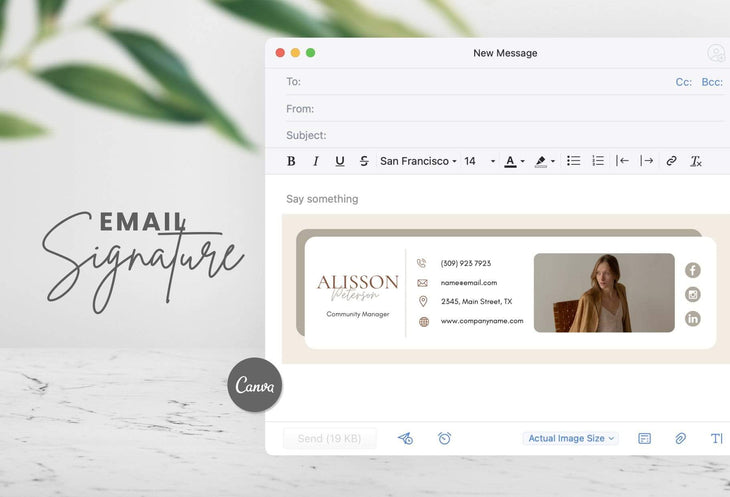Insert a numbered list
The image size is (730, 497).
598,161
